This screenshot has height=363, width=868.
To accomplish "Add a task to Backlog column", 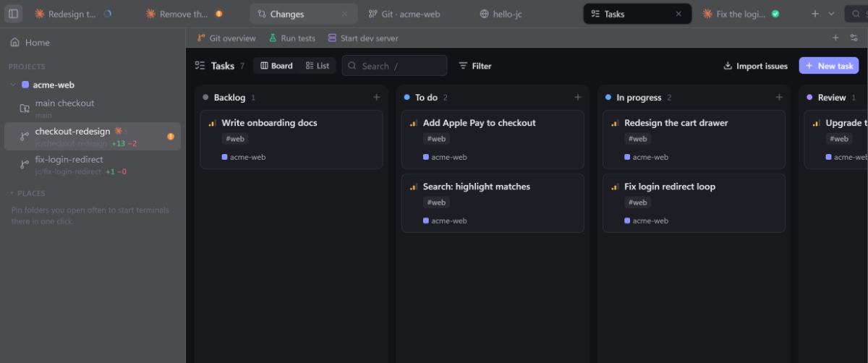I will [x=376, y=98].
